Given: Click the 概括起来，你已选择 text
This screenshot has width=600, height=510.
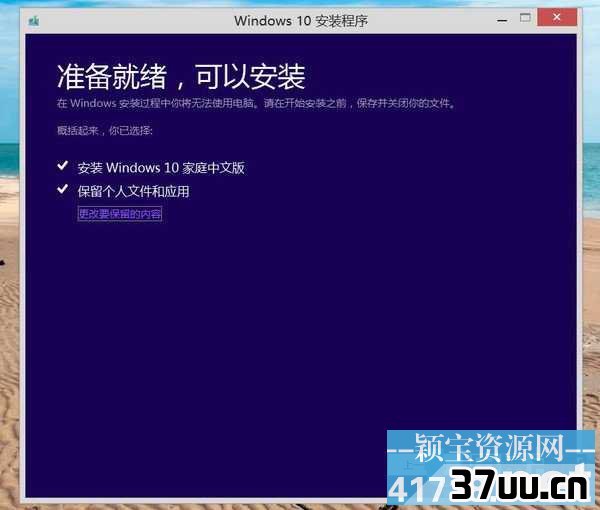Looking at the screenshot, I should [104, 131].
